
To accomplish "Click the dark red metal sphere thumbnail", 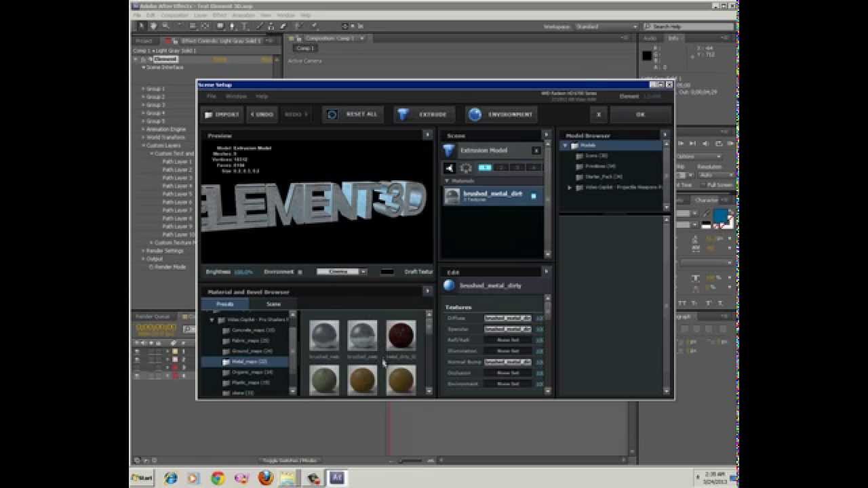I will 401,335.
